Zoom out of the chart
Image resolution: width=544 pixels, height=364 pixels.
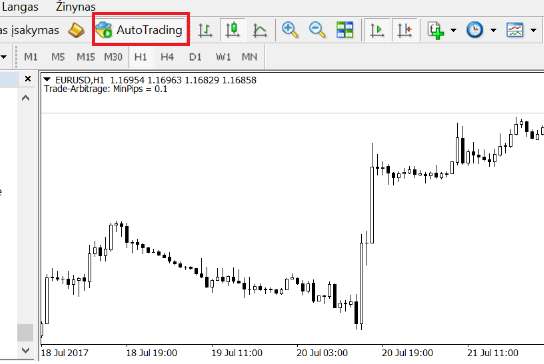pos(317,30)
